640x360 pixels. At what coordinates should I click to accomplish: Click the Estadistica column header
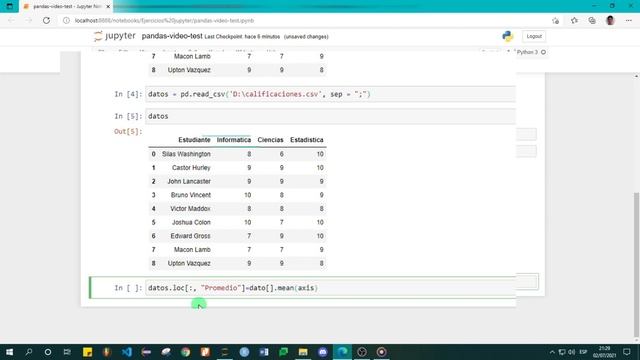[x=307, y=140]
